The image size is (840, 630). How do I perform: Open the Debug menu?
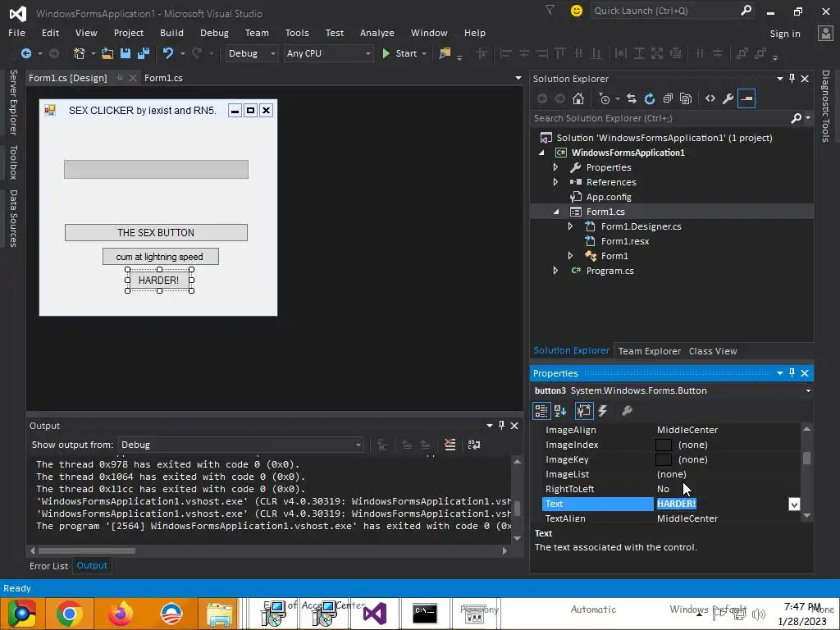point(214,33)
